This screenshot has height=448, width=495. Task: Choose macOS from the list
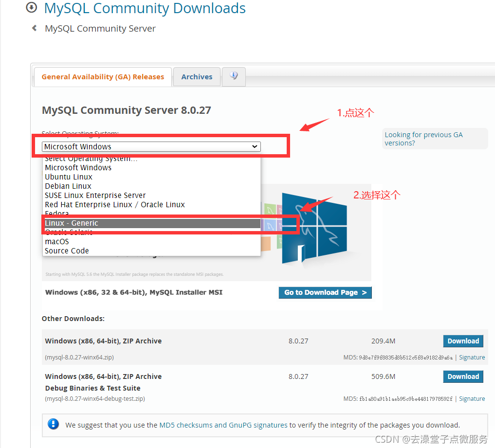tap(151, 241)
